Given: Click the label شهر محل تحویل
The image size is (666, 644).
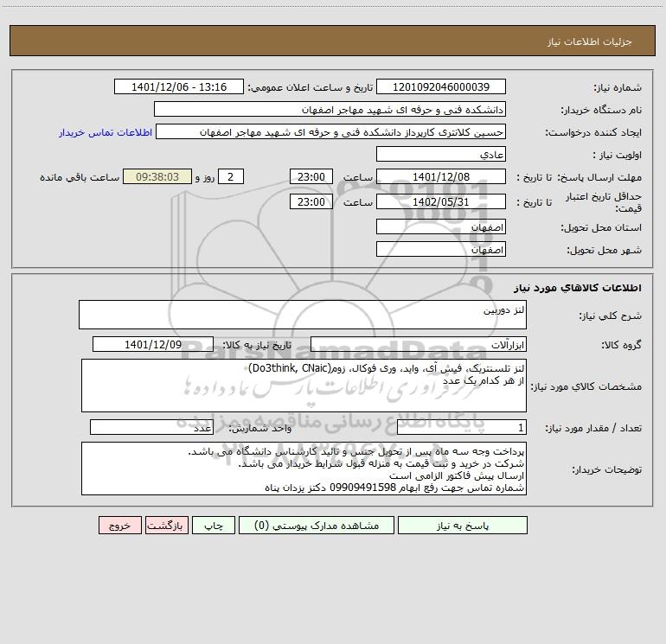Looking at the screenshot, I should coord(604,250).
